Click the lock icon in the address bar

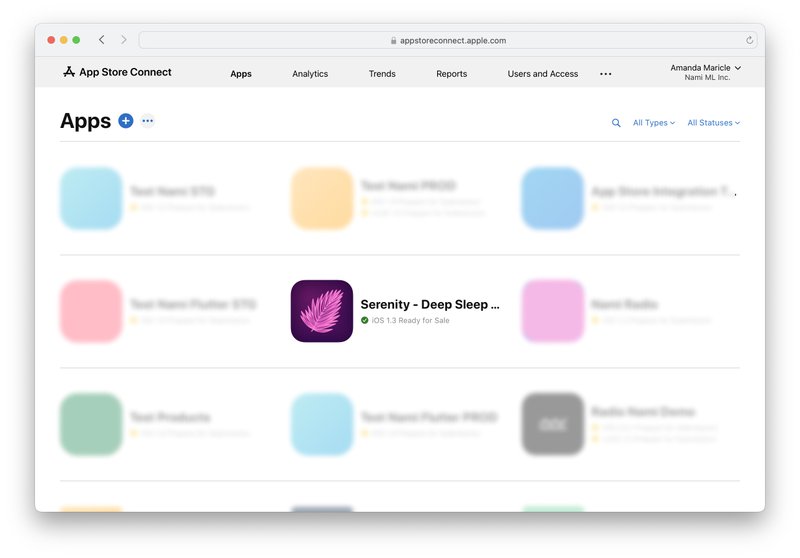(x=393, y=40)
